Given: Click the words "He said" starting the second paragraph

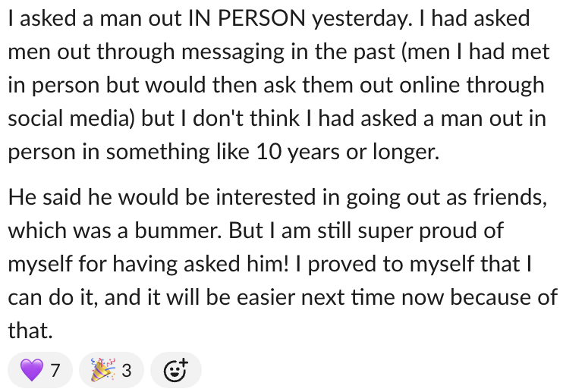Looking at the screenshot, I should pyautogui.click(x=46, y=196).
